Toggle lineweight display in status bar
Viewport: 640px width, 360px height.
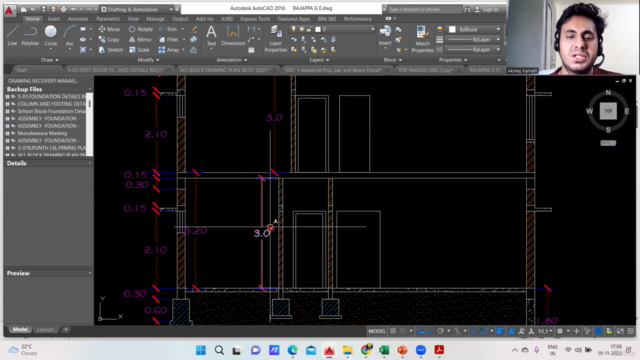pos(500,331)
